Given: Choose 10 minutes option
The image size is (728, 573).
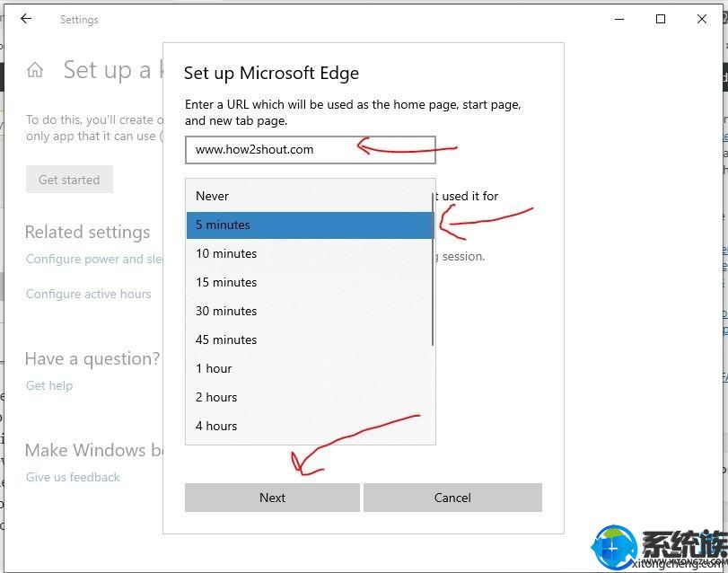Looking at the screenshot, I should (309, 253).
